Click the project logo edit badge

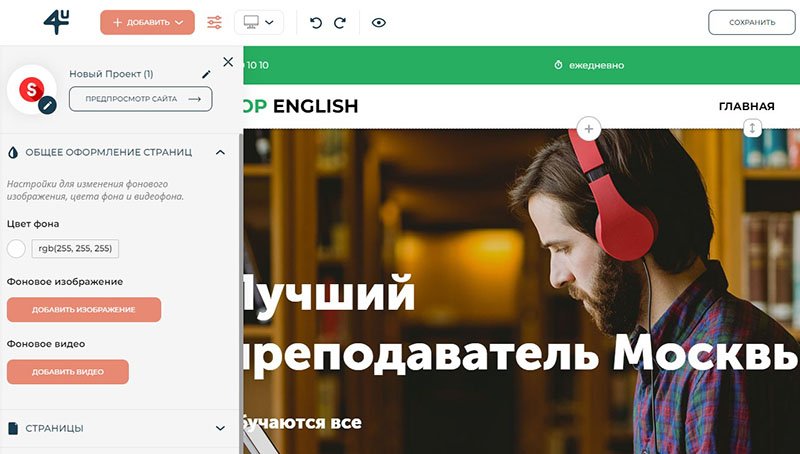[47, 105]
